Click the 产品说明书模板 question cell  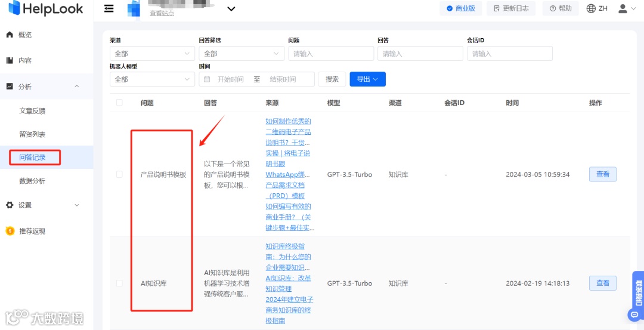tap(163, 175)
